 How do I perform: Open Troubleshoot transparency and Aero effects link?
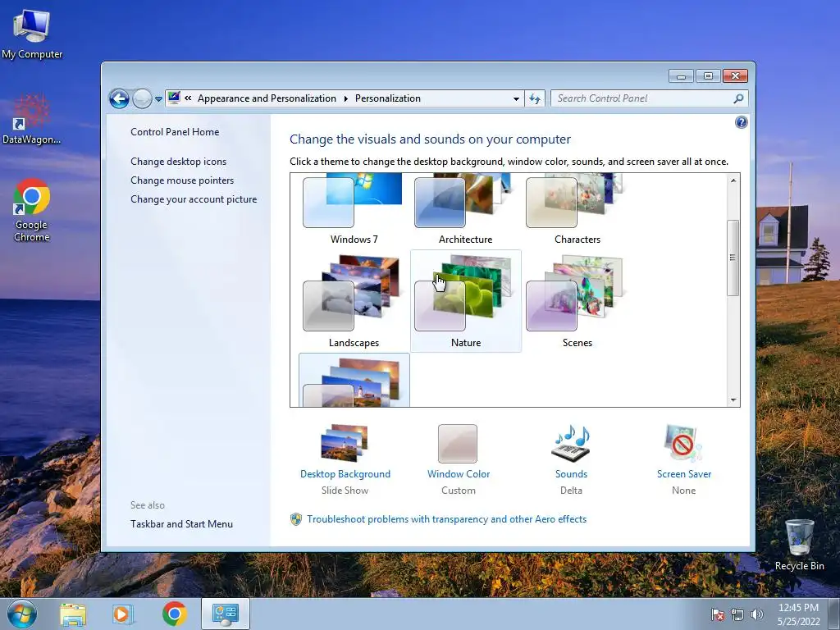pos(447,519)
